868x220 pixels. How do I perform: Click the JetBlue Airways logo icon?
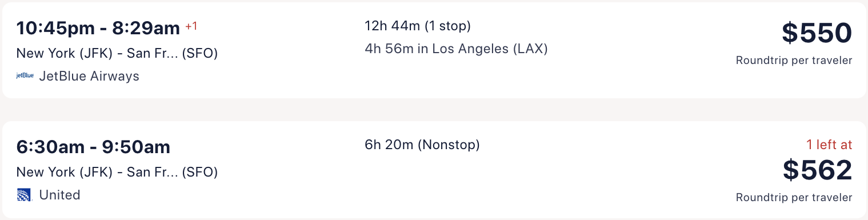click(x=25, y=75)
